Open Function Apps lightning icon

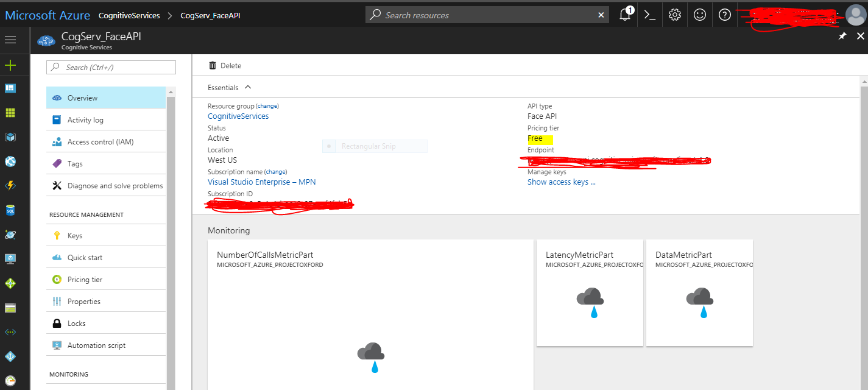(10, 186)
